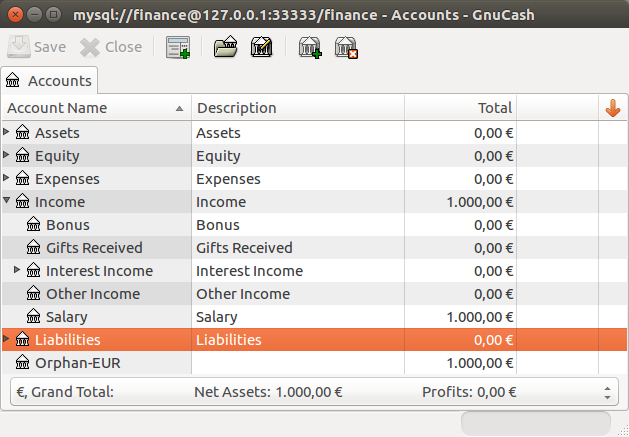Expand the Interest Income sub-account
Image resolution: width=629 pixels, height=437 pixels.
pos(17,269)
